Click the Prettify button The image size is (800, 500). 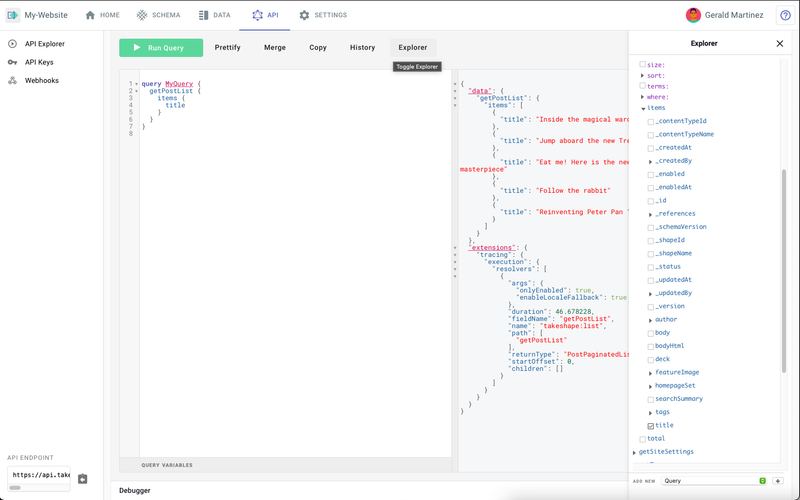click(x=228, y=47)
